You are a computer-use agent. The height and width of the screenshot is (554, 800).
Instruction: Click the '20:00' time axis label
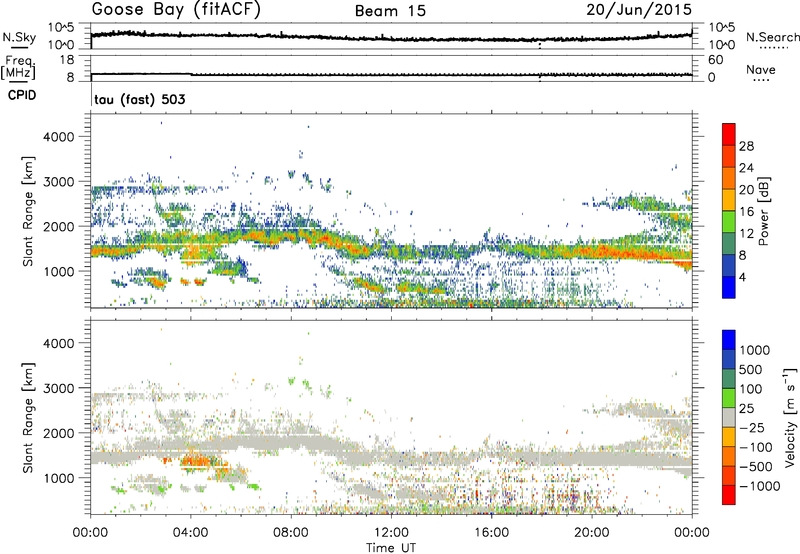coord(591,533)
